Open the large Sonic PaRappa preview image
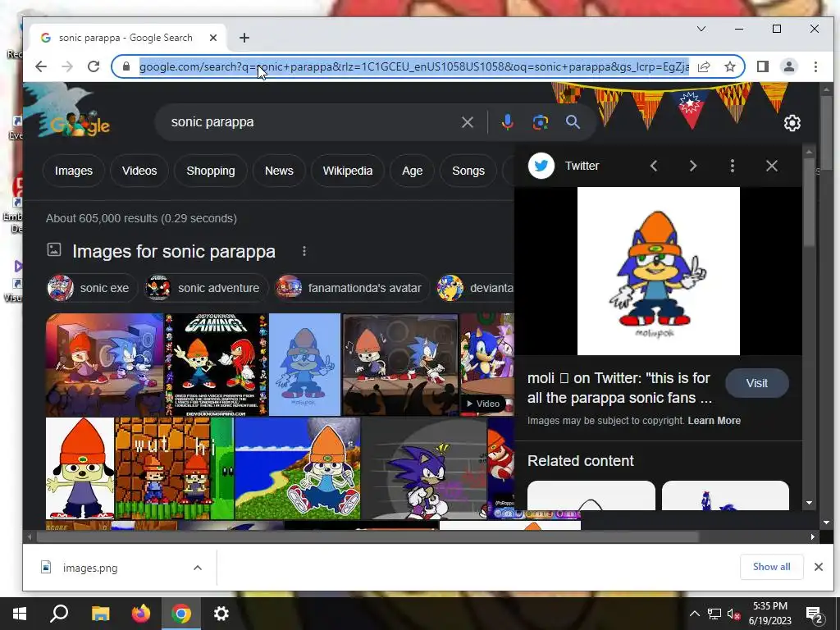The width and height of the screenshot is (840, 630). coord(659,271)
